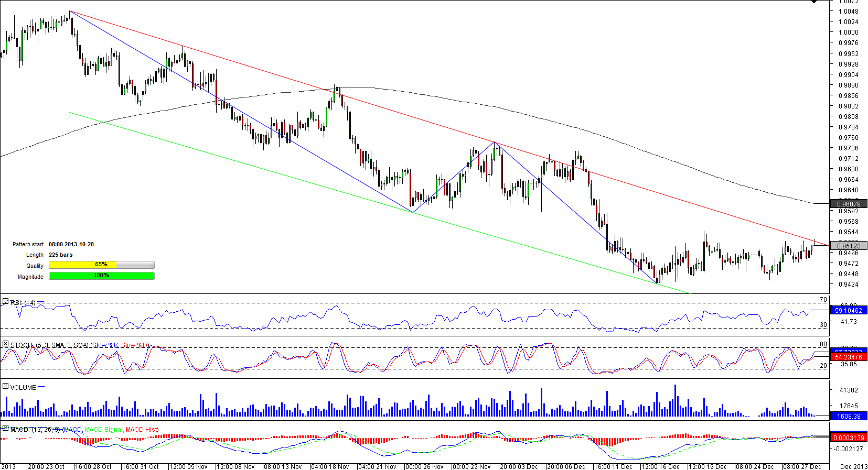Click the 12:00 16 Dec time-axis label

(x=660, y=466)
